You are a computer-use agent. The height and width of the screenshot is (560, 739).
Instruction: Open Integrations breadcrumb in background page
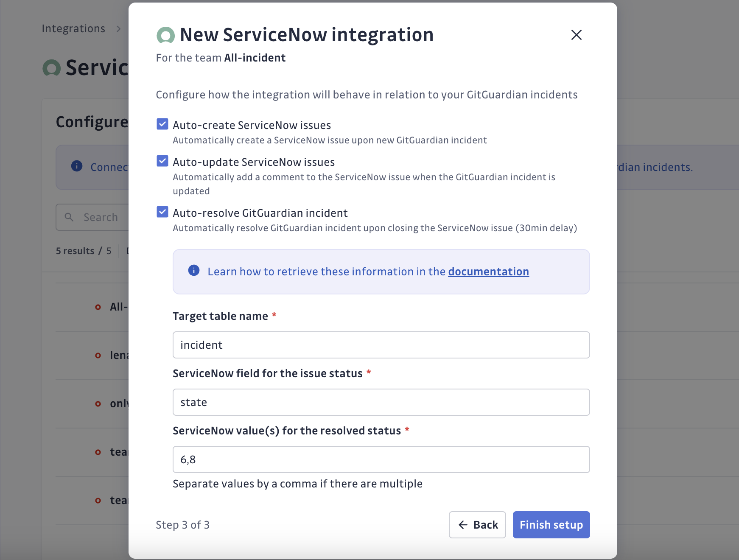pyautogui.click(x=73, y=28)
